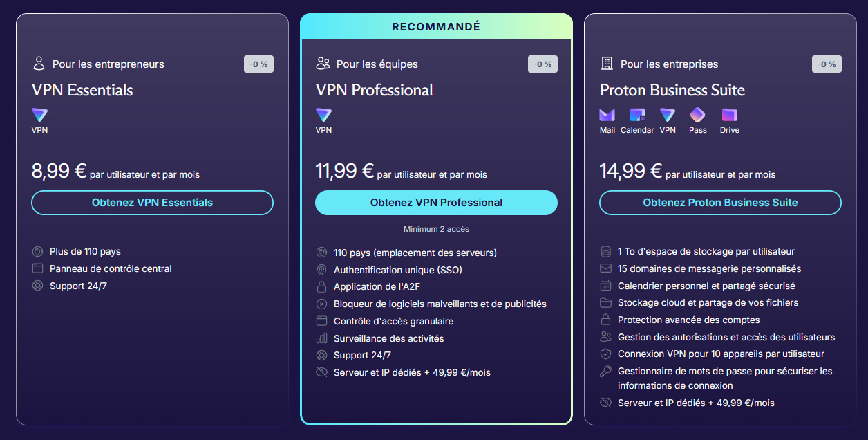Click the RECOMMANDÉ banner above VPN Professional

[436, 27]
